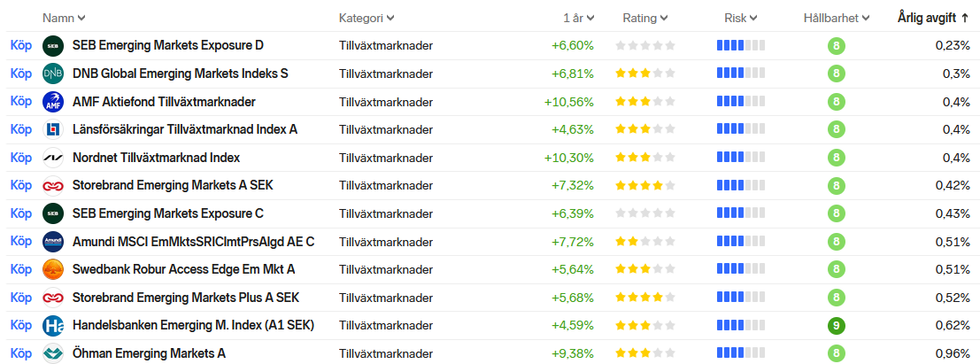This screenshot has height=364, width=980.
Task: Click the Öhman Emerging Markets logo
Action: [x=53, y=353]
